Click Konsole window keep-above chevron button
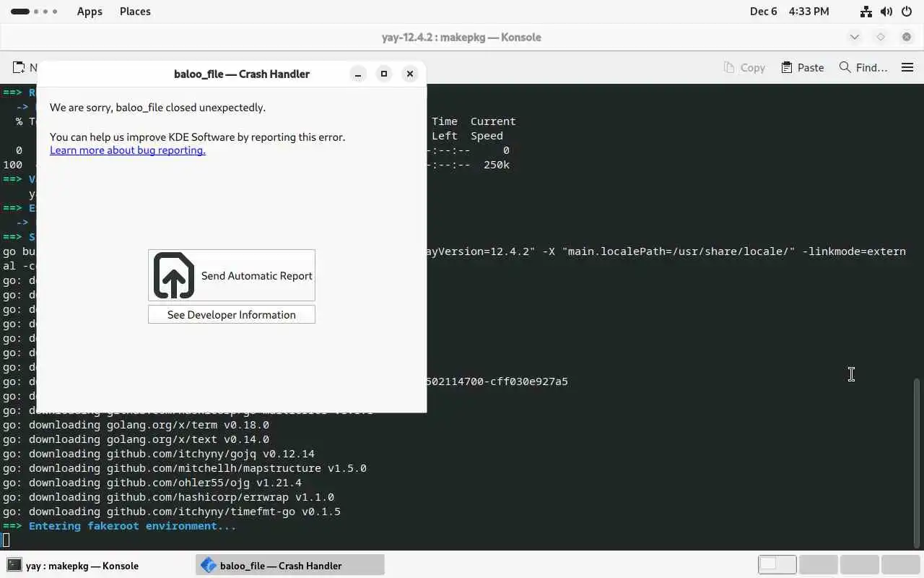This screenshot has width=924, height=578. 855,37
